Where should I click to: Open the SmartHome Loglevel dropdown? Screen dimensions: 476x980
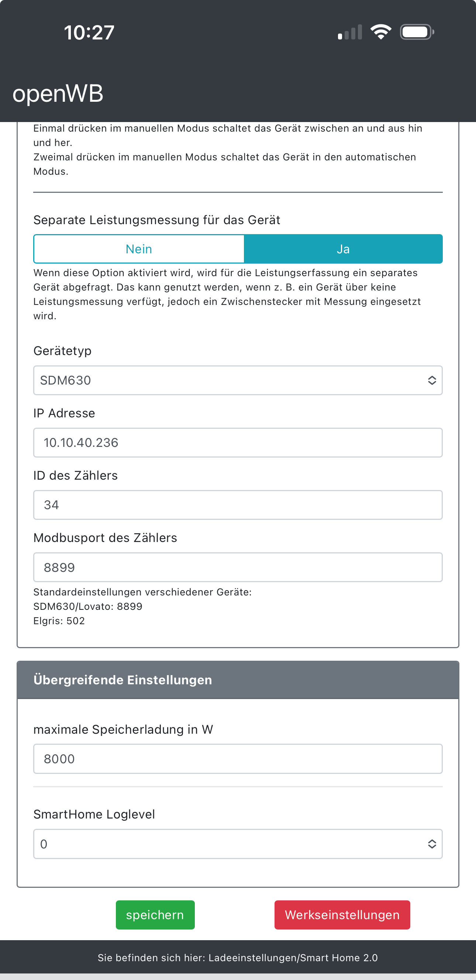228,844
